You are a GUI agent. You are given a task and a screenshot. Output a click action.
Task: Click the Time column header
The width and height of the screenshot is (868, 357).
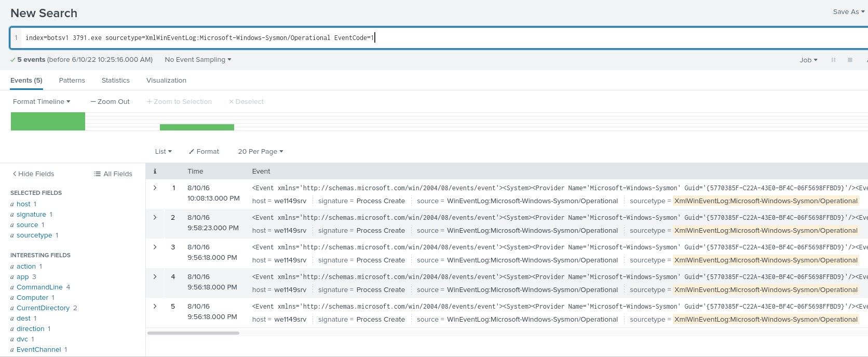tap(195, 171)
